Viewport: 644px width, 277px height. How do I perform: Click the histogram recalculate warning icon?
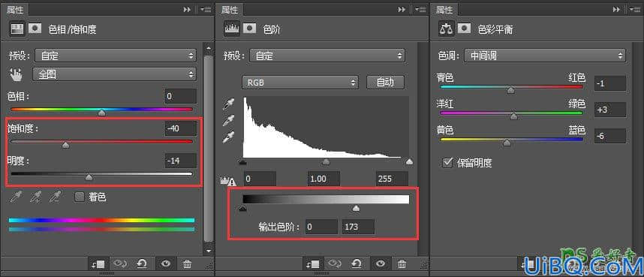tap(228, 181)
